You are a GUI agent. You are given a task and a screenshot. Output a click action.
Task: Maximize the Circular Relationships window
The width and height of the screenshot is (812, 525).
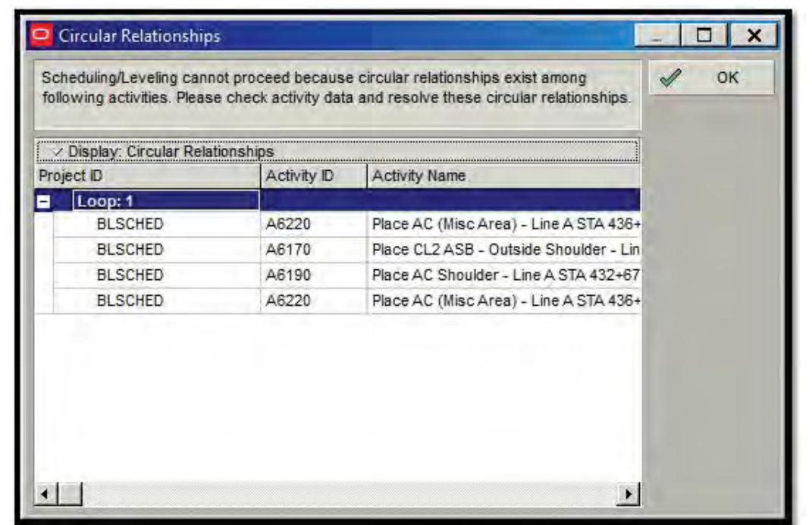(704, 35)
